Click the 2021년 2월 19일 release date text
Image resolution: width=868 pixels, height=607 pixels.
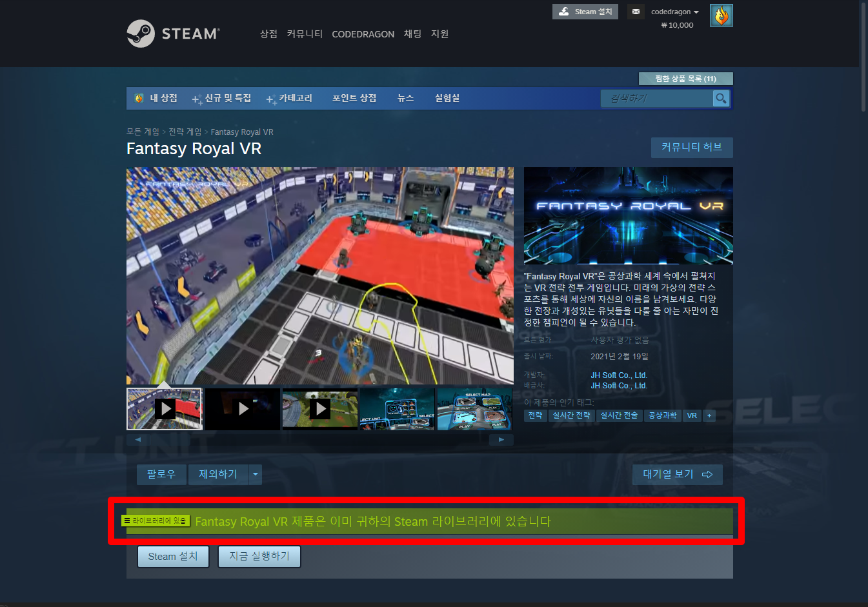click(620, 357)
